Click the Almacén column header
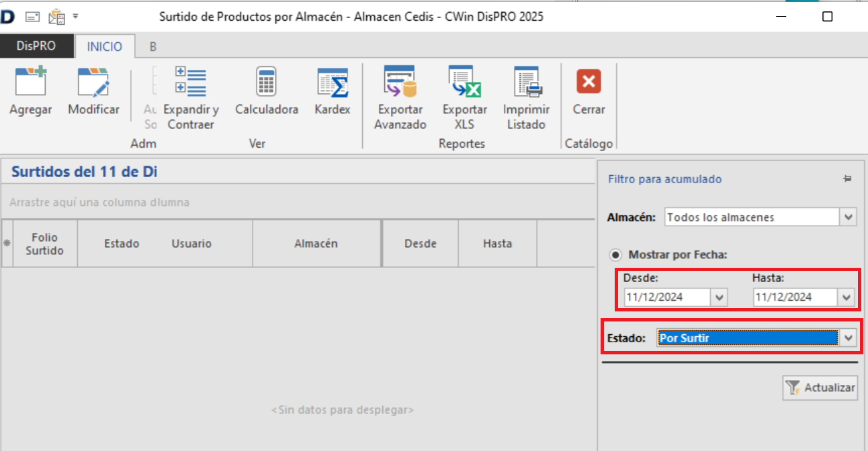 point(316,244)
